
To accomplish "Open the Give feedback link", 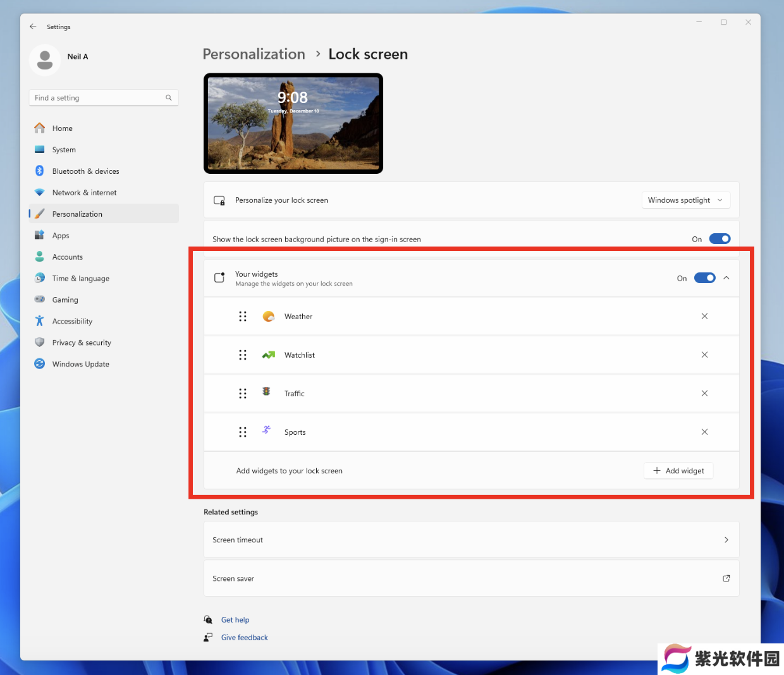I will [244, 638].
